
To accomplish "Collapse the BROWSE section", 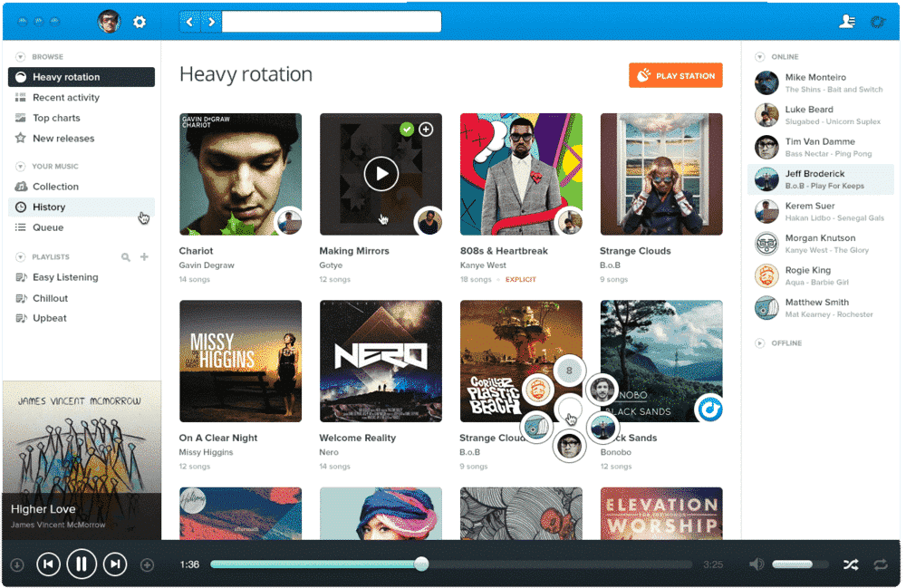I will [20, 56].
